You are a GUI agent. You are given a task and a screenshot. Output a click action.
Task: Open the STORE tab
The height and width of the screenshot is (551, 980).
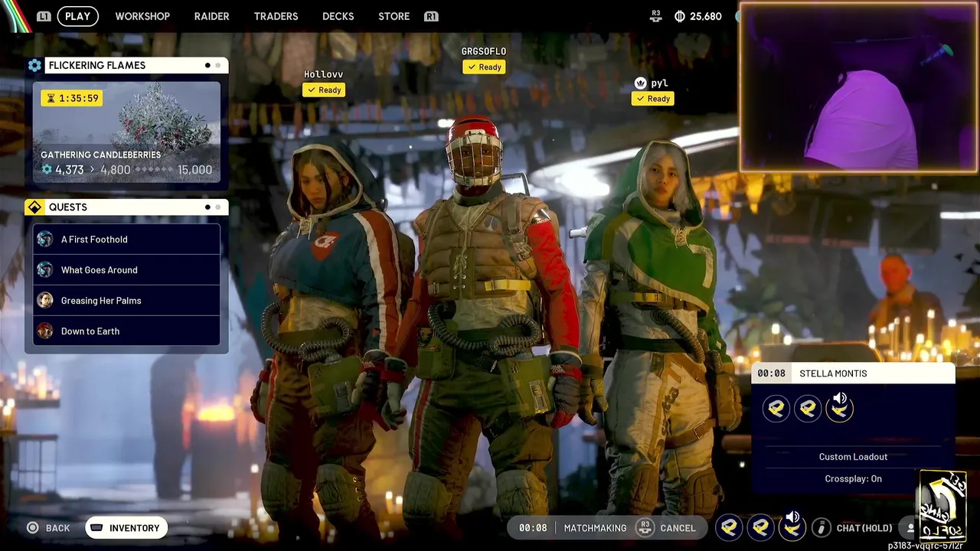(x=394, y=16)
